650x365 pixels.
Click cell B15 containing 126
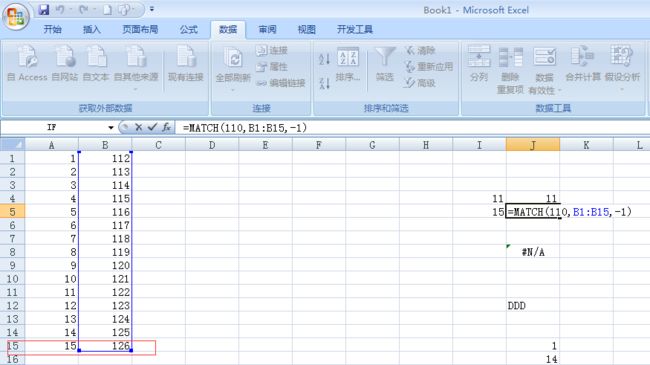point(105,346)
